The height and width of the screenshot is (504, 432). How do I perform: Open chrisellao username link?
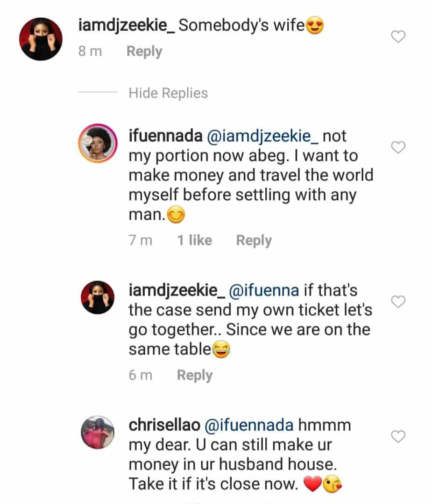click(x=164, y=425)
